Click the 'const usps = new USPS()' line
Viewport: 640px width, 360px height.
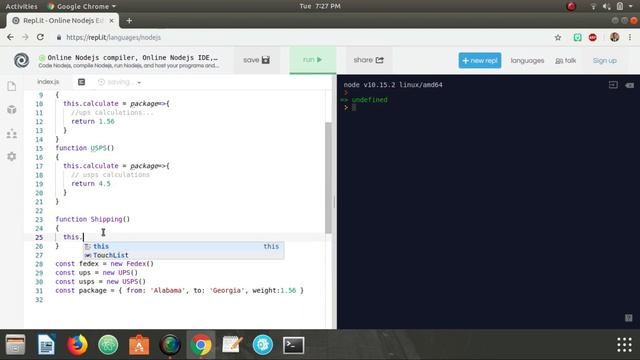[x=100, y=282]
